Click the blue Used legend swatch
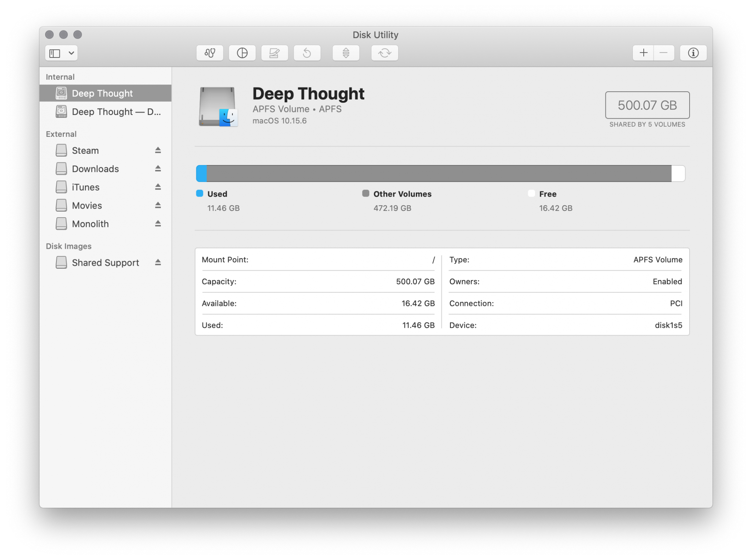This screenshot has width=752, height=560. 200,194
